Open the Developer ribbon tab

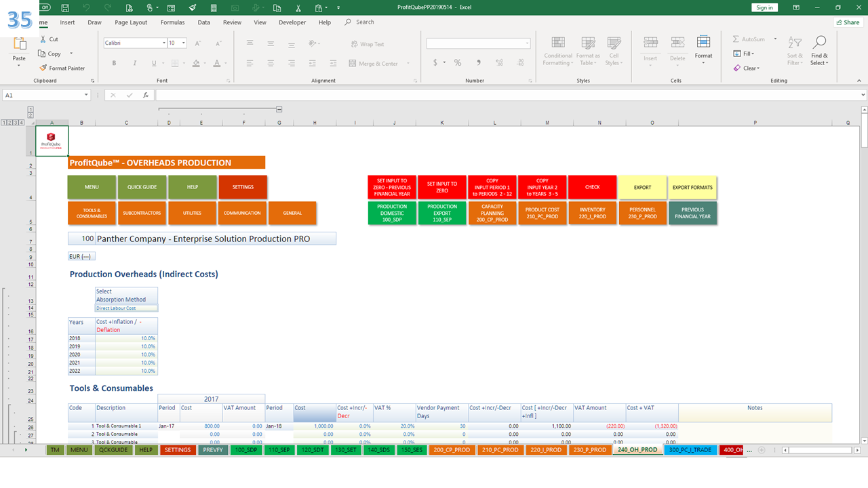[x=292, y=22]
